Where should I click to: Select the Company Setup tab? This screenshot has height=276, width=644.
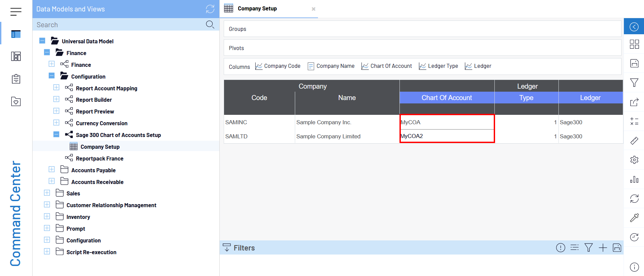257,9
